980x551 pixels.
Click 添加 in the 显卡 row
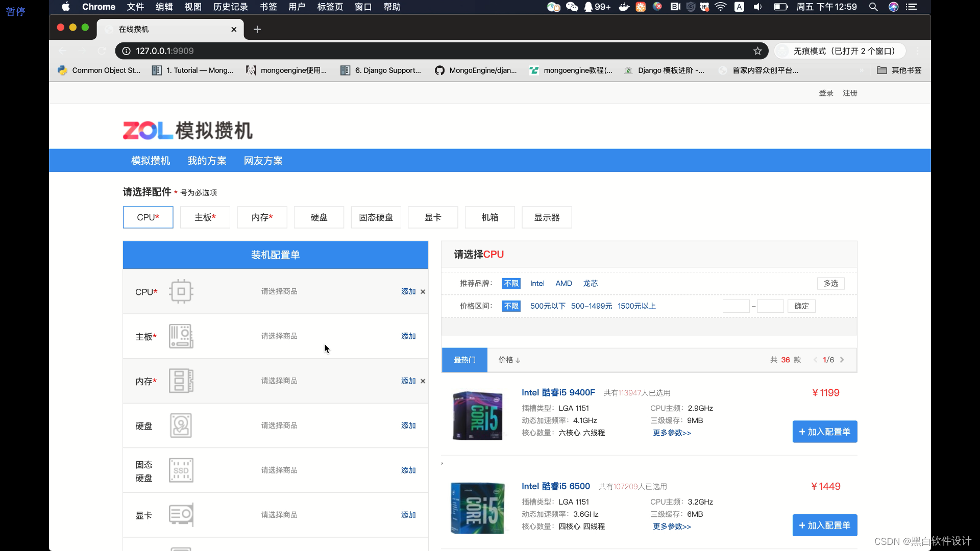pyautogui.click(x=408, y=515)
